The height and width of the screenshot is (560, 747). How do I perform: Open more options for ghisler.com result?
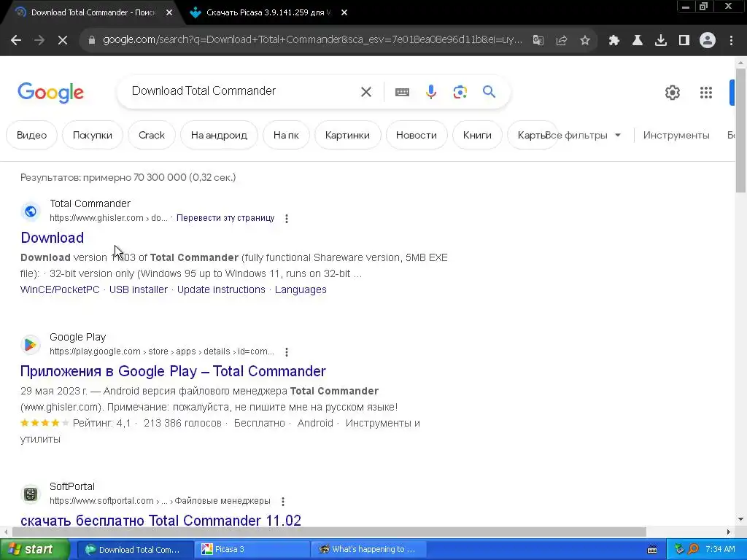[x=286, y=219]
